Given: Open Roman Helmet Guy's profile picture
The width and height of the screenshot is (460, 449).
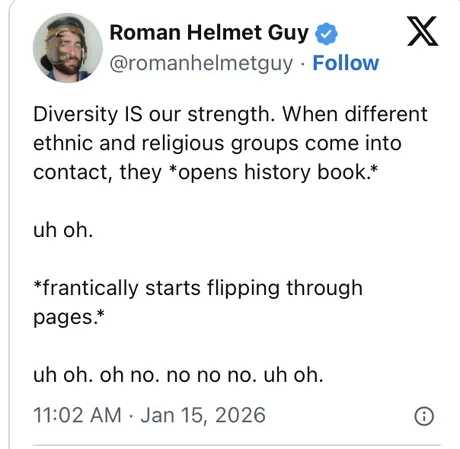Looking at the screenshot, I should click(x=68, y=48).
